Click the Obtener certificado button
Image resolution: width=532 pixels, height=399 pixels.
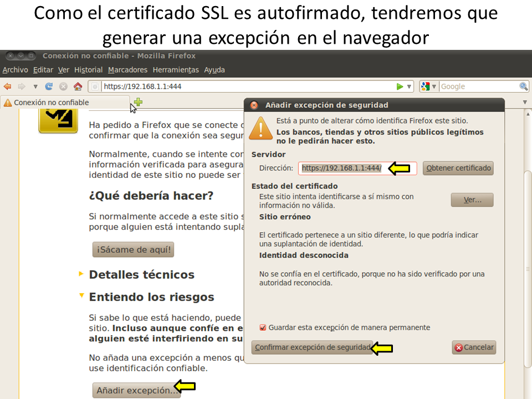tap(458, 168)
